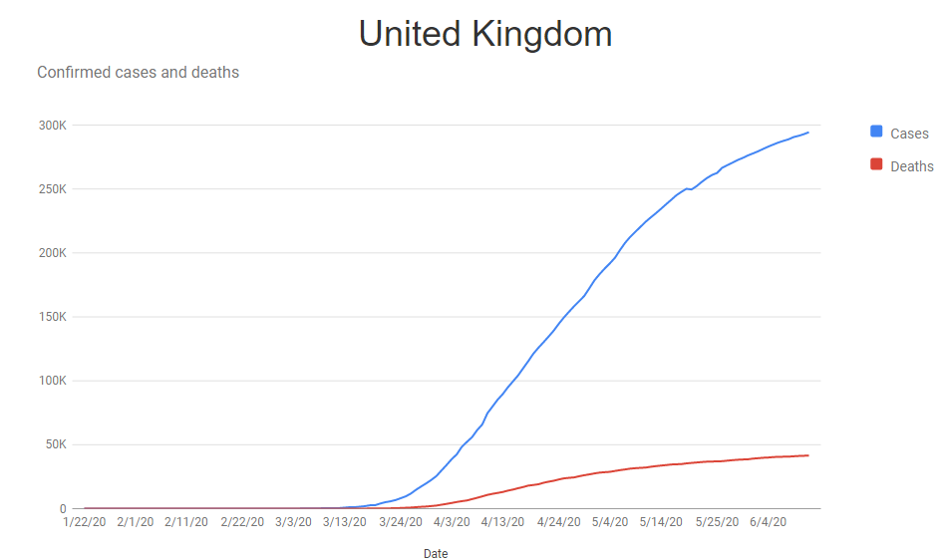
Task: Click the blue Cases legend swatch
Action: click(877, 132)
